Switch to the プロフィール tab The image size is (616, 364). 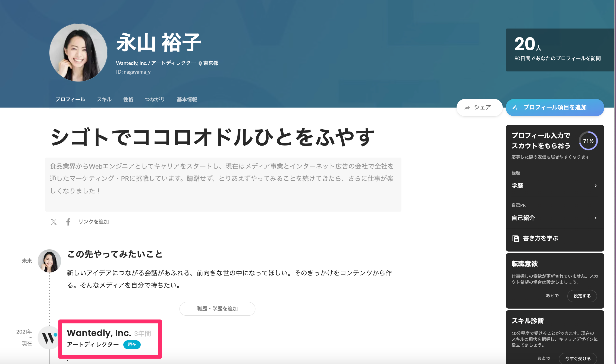click(70, 99)
